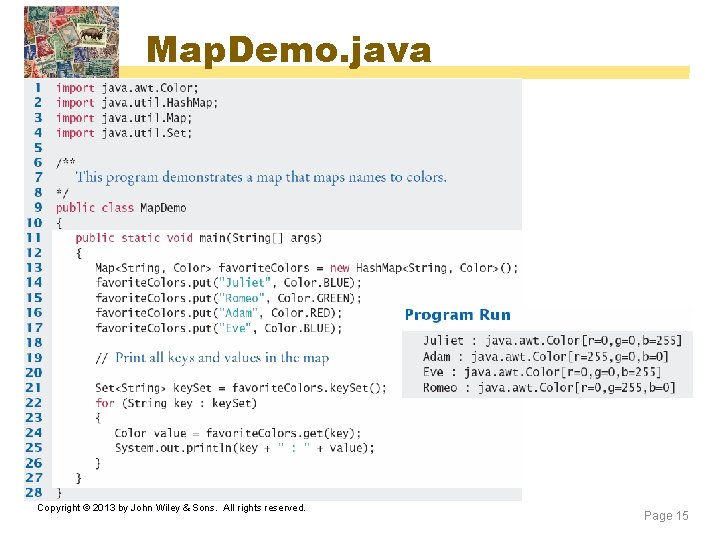Click the 'Program Run' heading
720x540 pixels.
(x=457, y=315)
